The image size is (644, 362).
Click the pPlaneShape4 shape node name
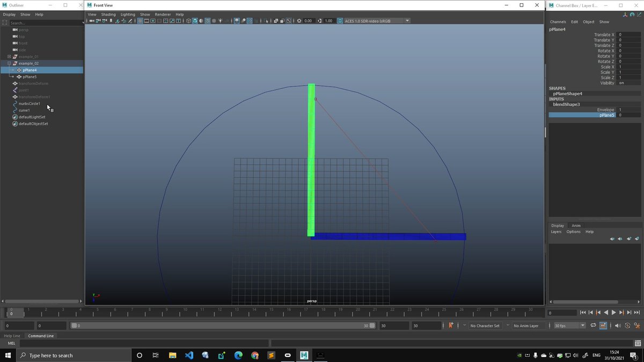(567, 94)
